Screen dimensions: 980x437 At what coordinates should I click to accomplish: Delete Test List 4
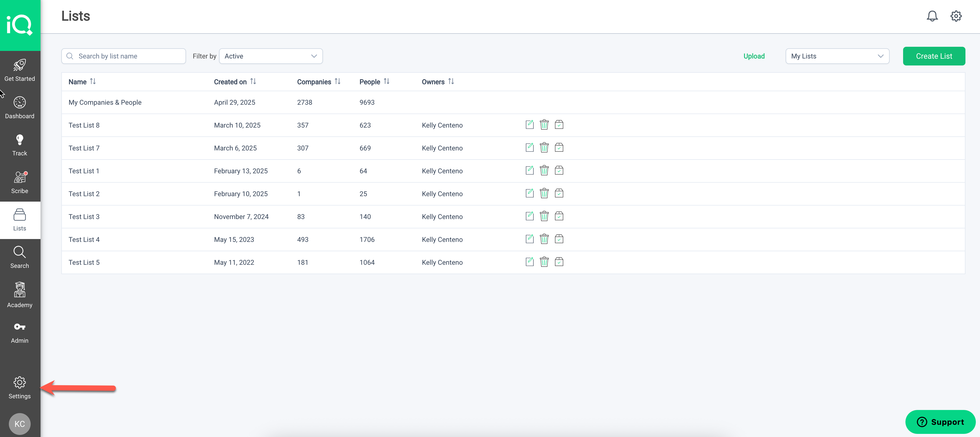coord(544,239)
